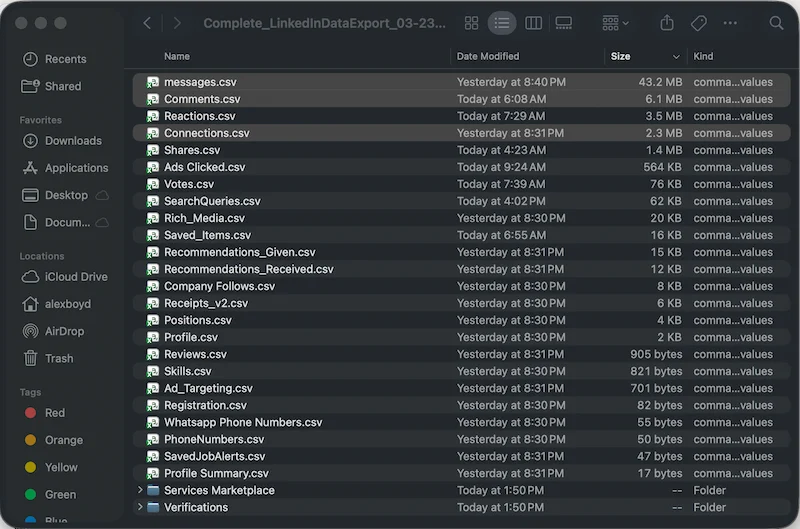Select the Ads Clicked.csv file

click(x=462, y=167)
